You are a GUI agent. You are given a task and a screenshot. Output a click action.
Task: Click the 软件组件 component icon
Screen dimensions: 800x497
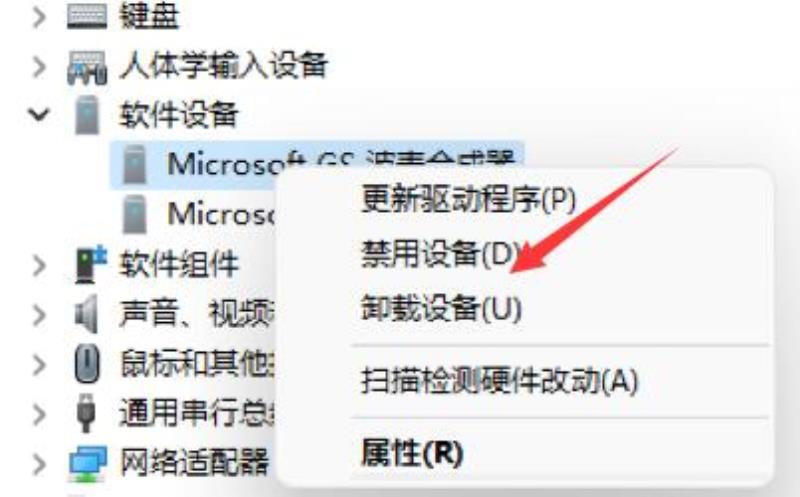(x=90, y=264)
